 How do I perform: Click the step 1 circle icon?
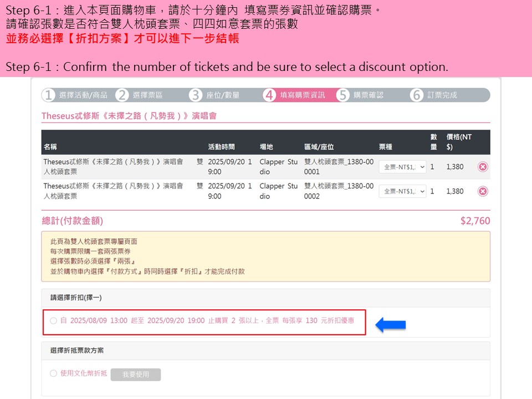(x=49, y=95)
